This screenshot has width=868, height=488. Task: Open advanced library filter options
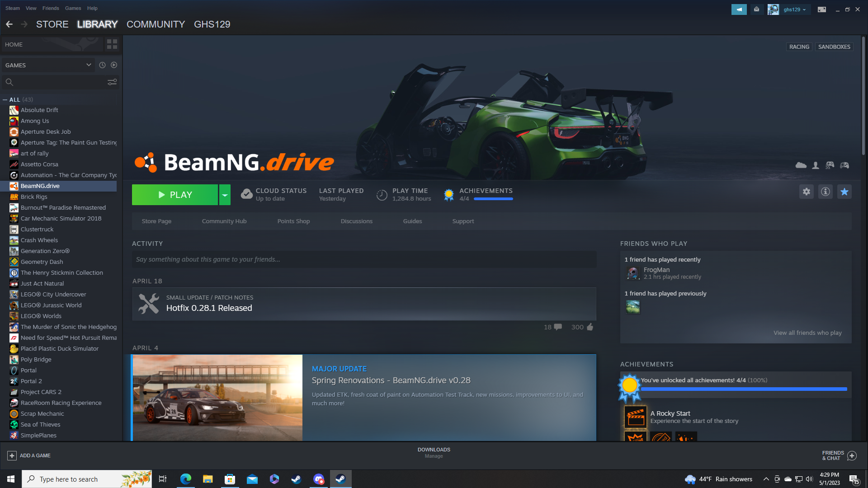coord(112,82)
